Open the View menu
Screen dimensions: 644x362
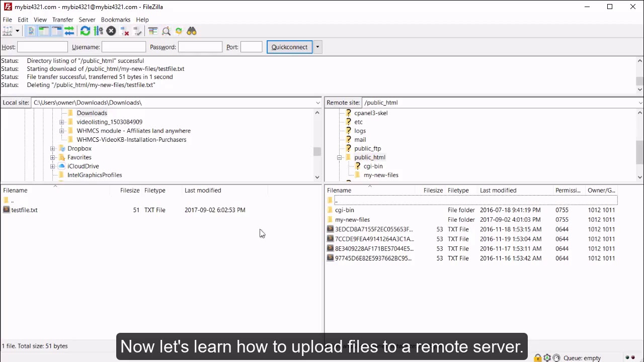[40, 20]
